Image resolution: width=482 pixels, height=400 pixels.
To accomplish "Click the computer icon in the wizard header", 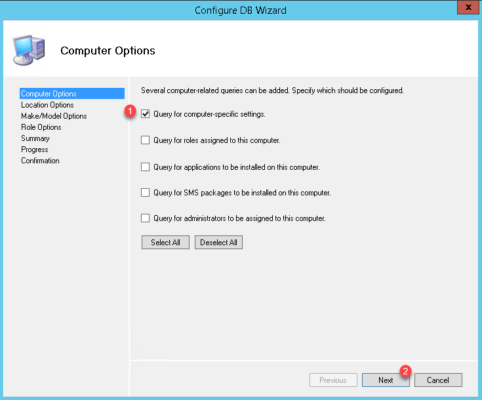I will [x=29, y=50].
